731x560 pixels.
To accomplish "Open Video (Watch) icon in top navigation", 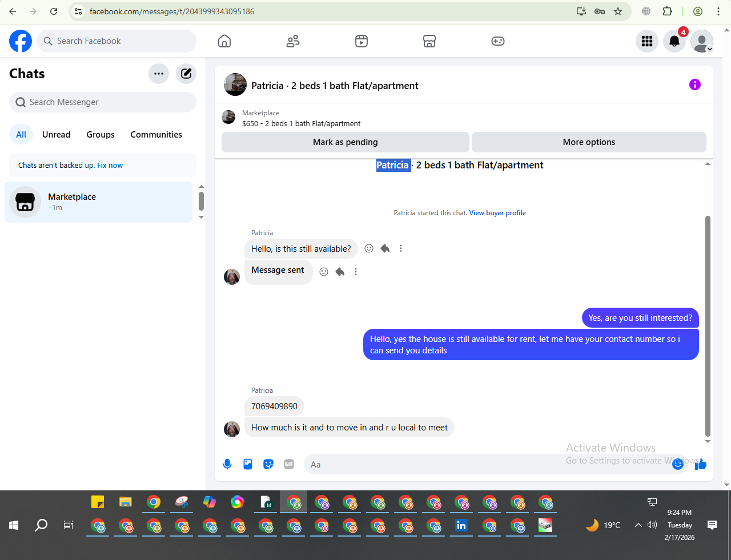I will (362, 41).
